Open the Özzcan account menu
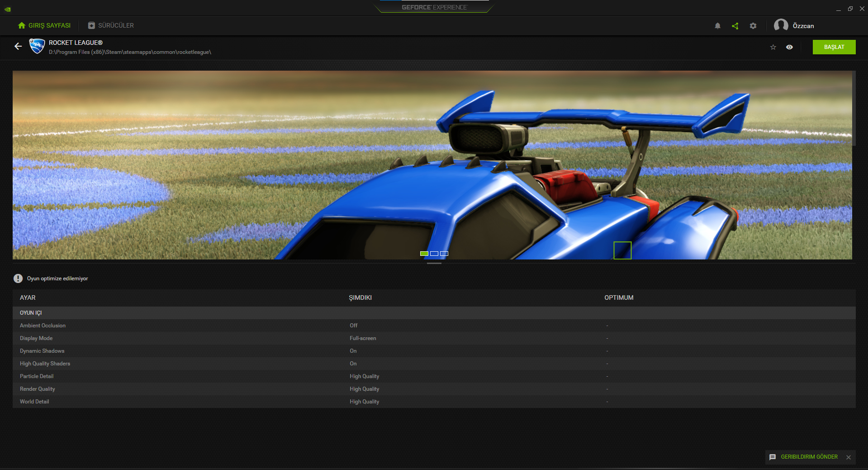Screen dimensions: 868x470 (803, 26)
